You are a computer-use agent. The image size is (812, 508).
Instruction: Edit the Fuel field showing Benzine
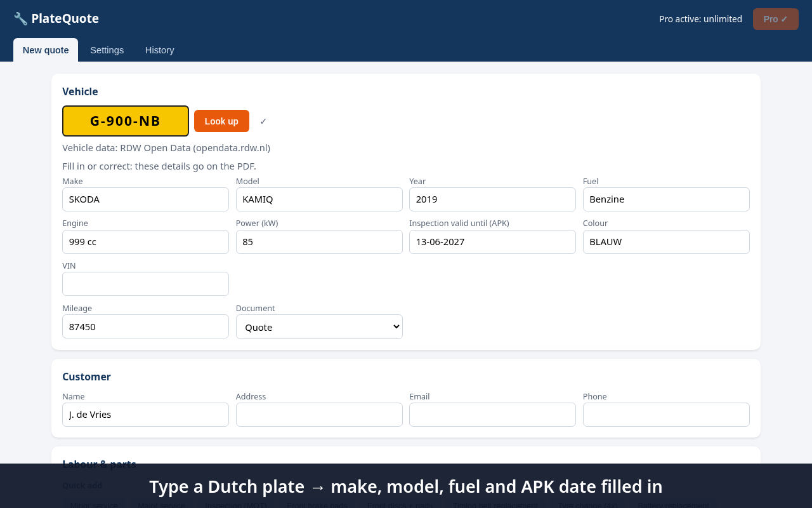click(666, 199)
